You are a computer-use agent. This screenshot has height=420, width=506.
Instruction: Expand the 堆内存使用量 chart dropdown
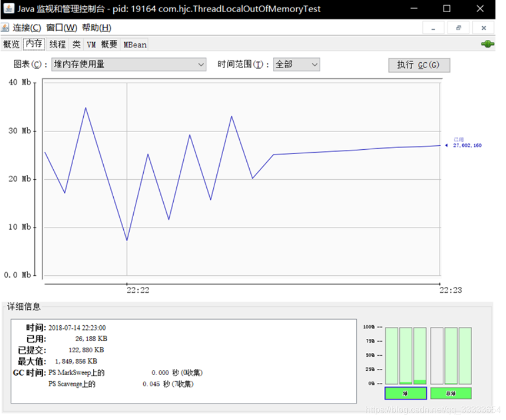pos(129,64)
